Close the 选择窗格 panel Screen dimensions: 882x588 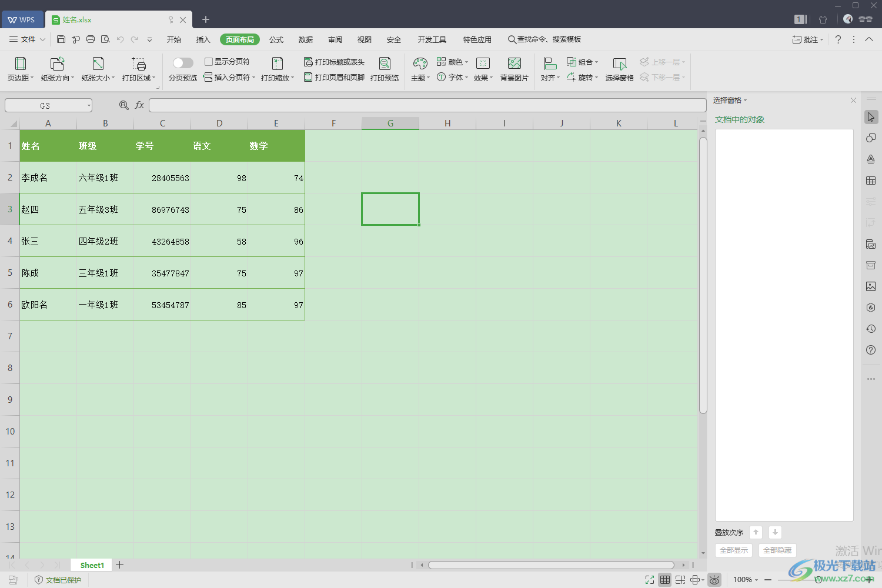853,101
